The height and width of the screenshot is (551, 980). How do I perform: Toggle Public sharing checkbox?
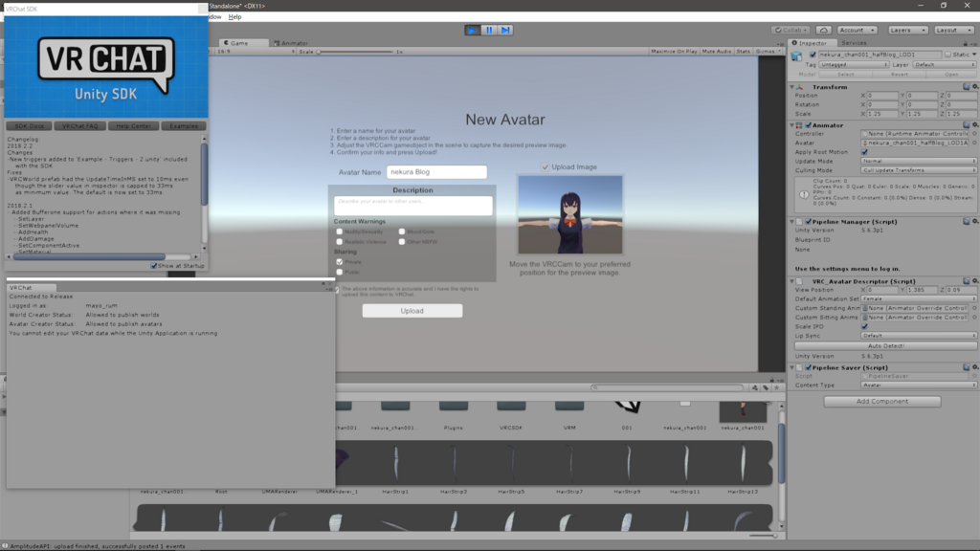click(x=340, y=272)
